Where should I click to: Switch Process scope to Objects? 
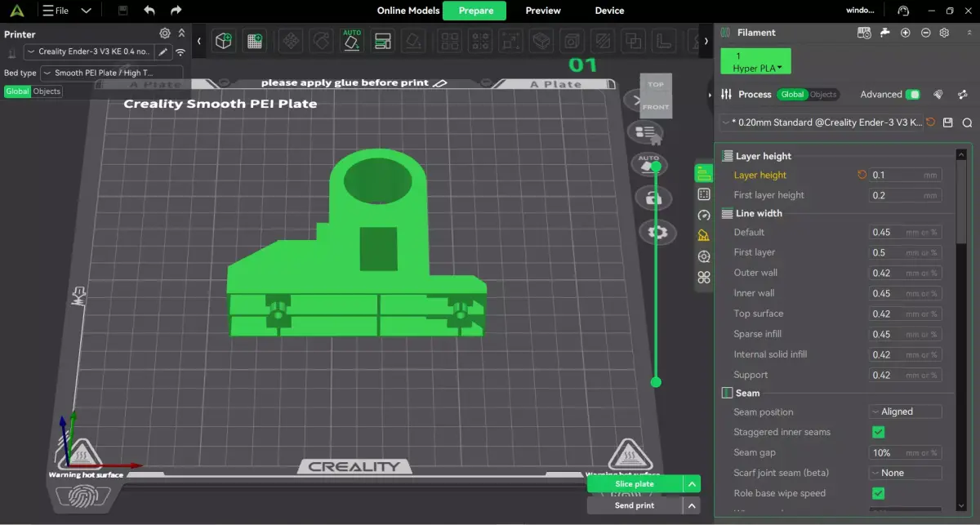click(x=822, y=95)
